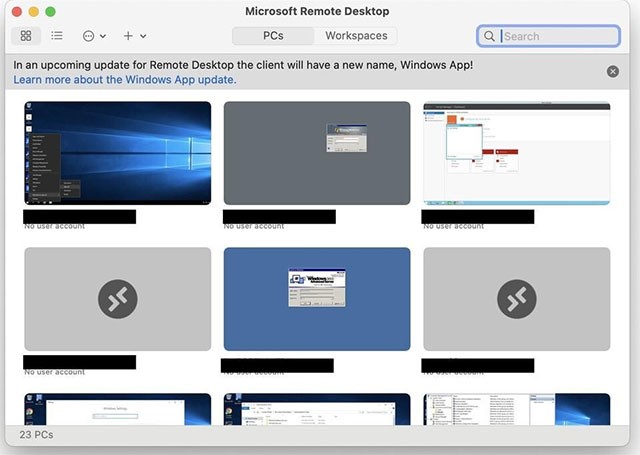The width and height of the screenshot is (640, 455).
Task: Open gray PC thumbnail with login dialog
Action: coord(317,153)
